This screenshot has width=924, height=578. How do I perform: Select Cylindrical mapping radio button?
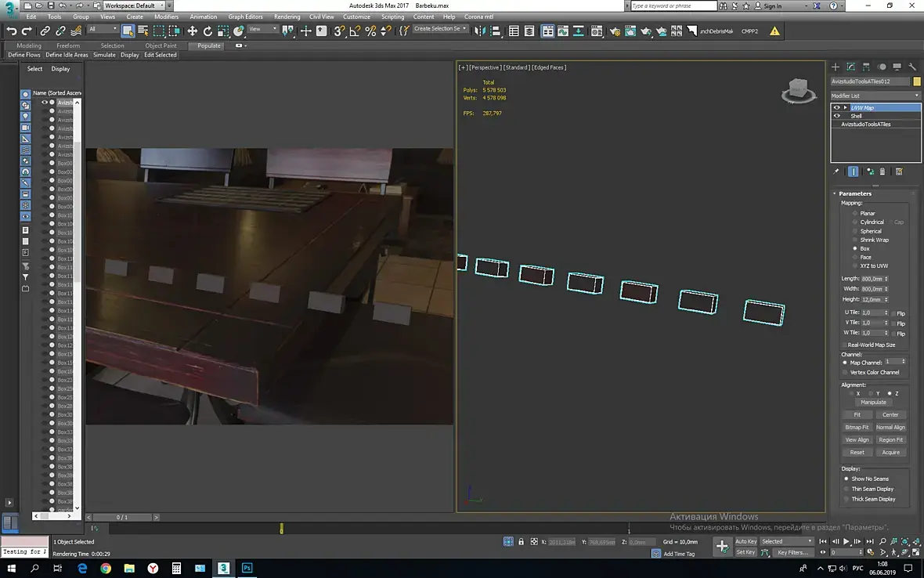(855, 222)
